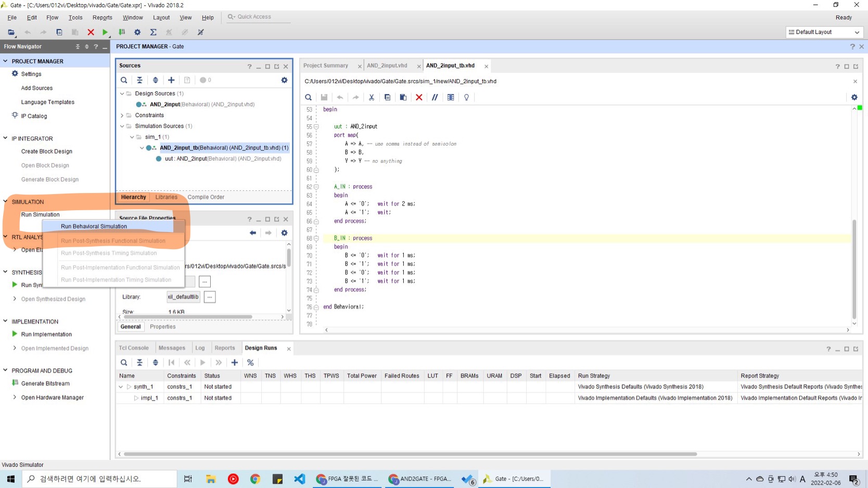Add sources with the plus icon in Sources
The width and height of the screenshot is (868, 488).
pos(171,80)
